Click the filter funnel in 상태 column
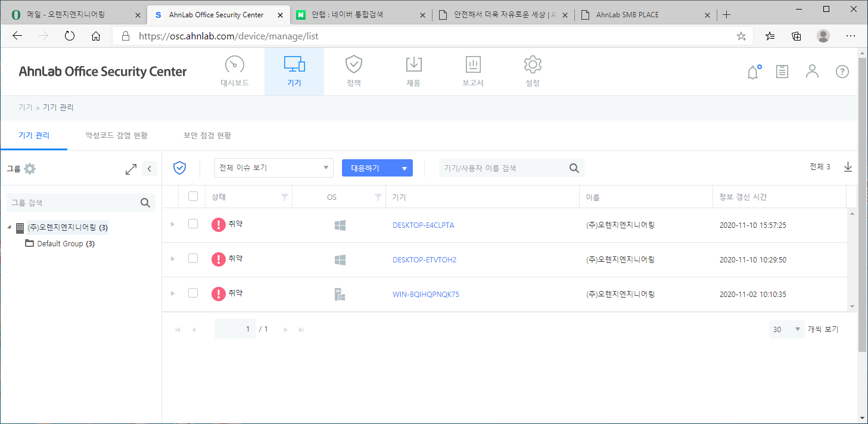This screenshot has width=868, height=424. (x=285, y=197)
